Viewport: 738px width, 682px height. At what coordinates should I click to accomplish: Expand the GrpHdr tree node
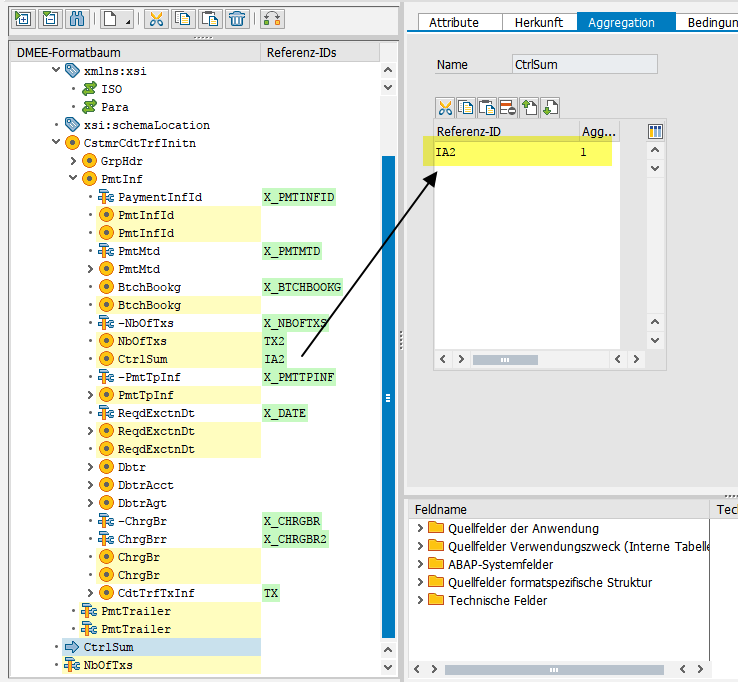click(x=74, y=161)
